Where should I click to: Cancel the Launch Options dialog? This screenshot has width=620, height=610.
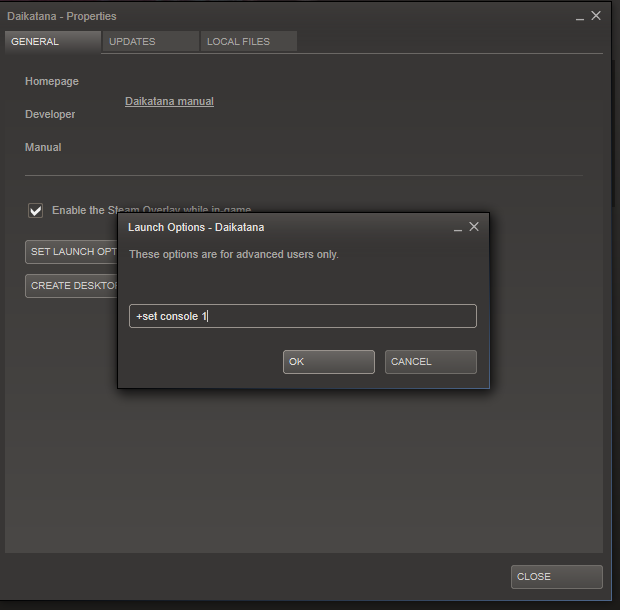431,362
